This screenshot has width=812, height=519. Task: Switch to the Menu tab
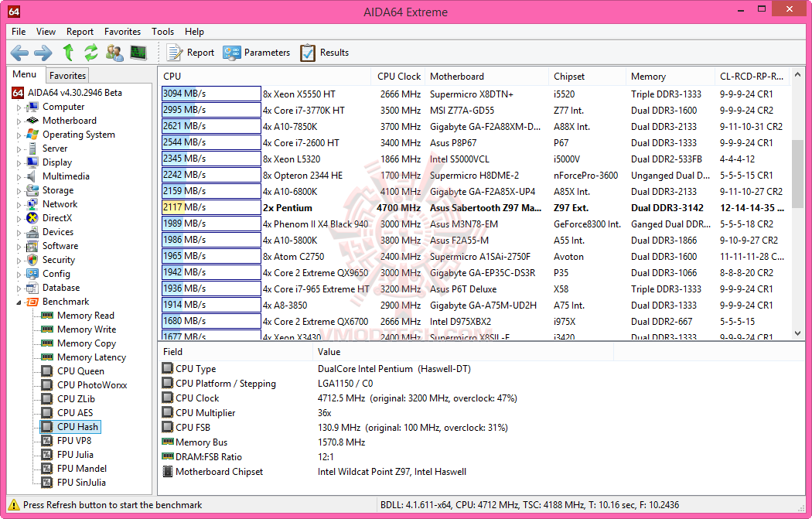(24, 74)
